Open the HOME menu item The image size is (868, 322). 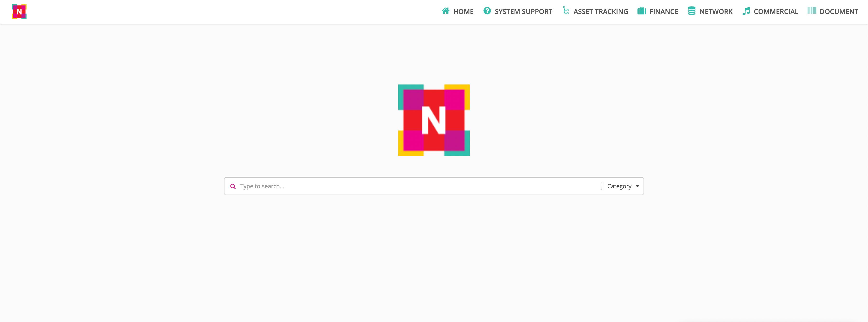(x=463, y=12)
